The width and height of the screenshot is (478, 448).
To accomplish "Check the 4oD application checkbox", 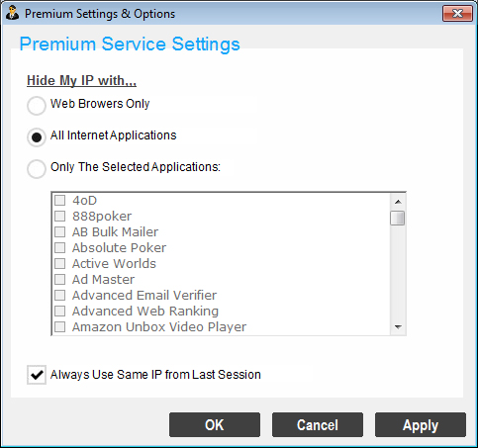I will coord(59,200).
